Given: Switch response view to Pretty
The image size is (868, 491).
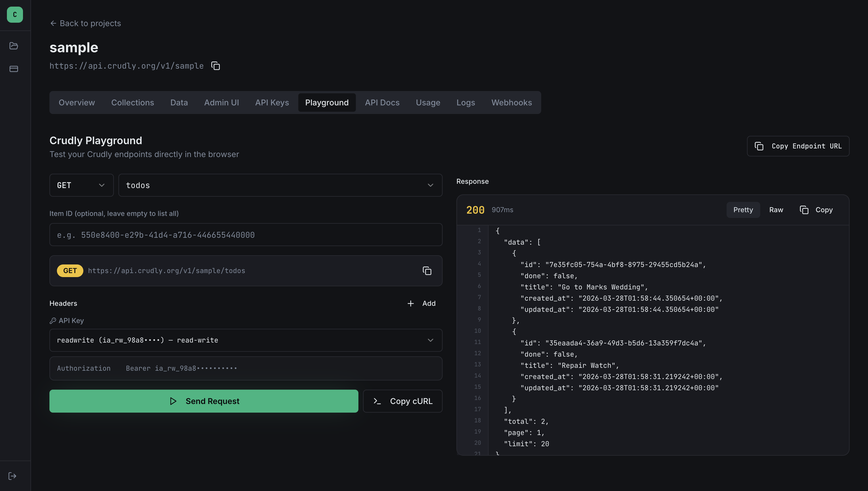Looking at the screenshot, I should coord(743,210).
